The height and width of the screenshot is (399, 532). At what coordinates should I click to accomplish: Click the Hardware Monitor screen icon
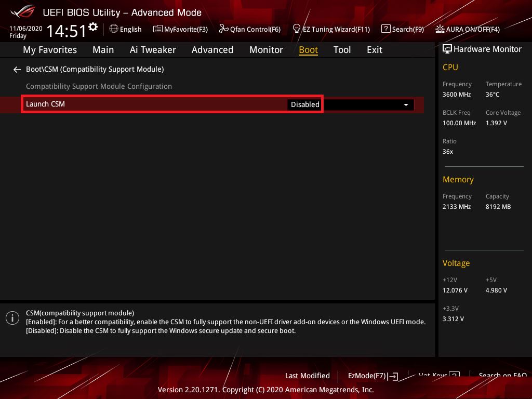coord(447,49)
